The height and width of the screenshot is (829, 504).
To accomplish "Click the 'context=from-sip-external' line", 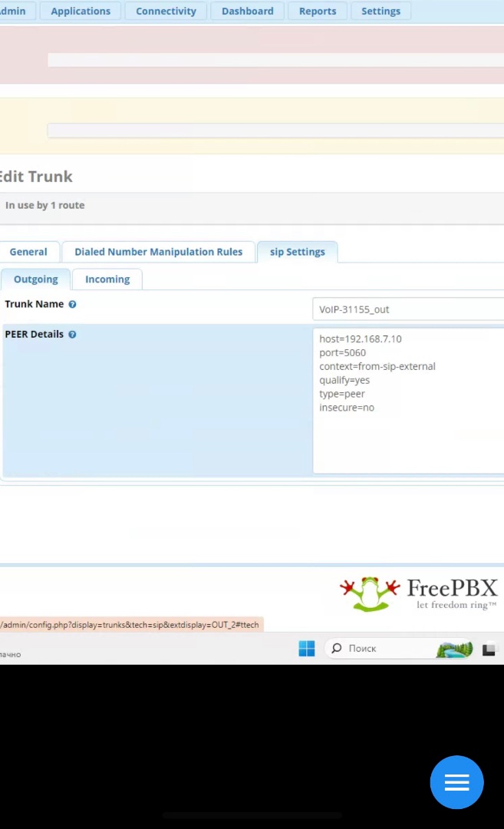I will (x=377, y=366).
